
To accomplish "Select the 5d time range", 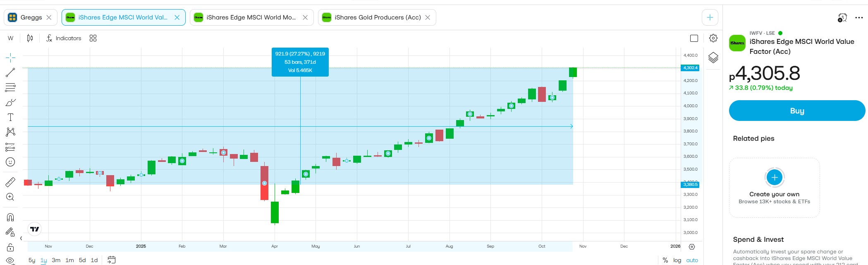I will tap(82, 260).
